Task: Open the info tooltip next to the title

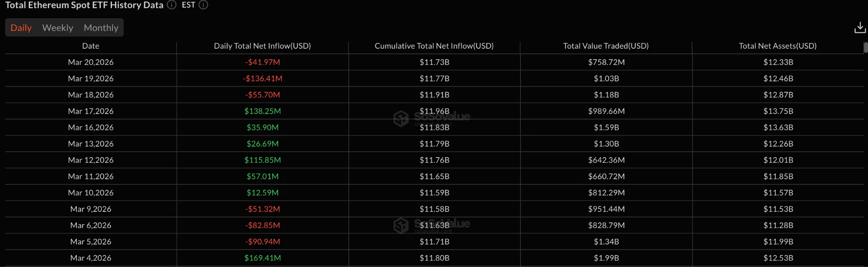Action: click(171, 5)
